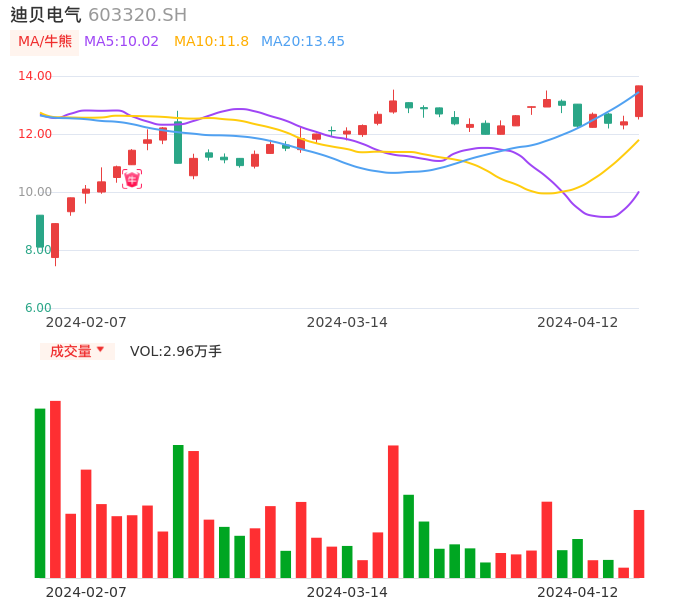This screenshot has height=606, width=686.
Task: Click the stock name 迪贝电气
Action: click(x=46, y=15)
